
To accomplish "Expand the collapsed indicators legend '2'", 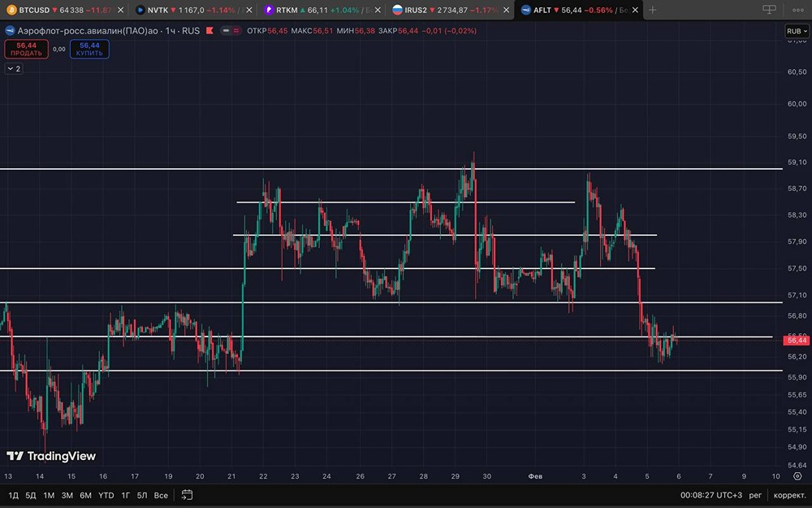I will [x=14, y=68].
